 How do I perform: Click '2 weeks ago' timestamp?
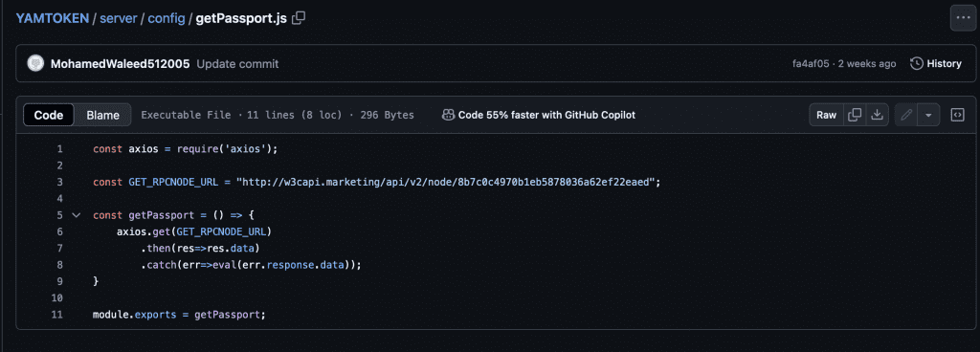point(867,64)
